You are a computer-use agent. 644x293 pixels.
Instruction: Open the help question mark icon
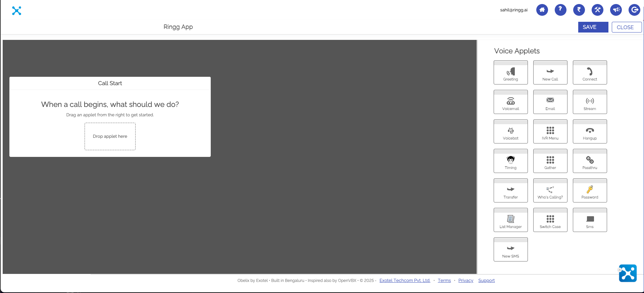pyautogui.click(x=560, y=10)
